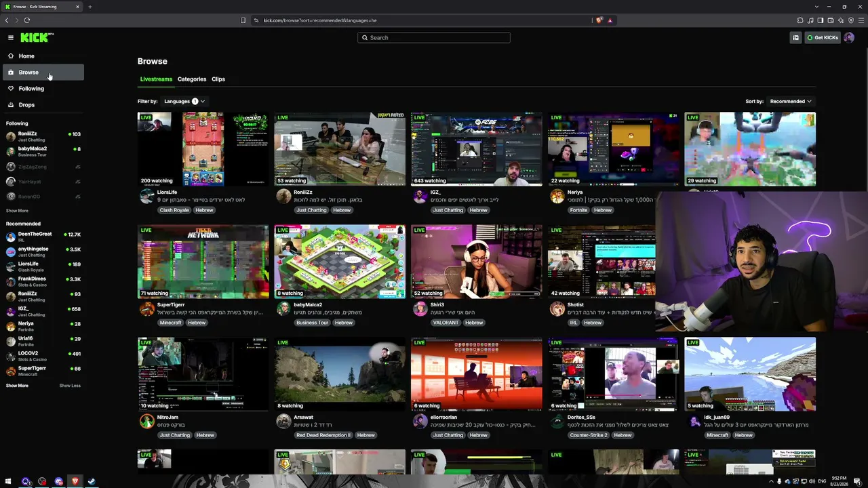
Task: Open the LiorsLife Clash Royale stream thumbnail
Action: 203,149
